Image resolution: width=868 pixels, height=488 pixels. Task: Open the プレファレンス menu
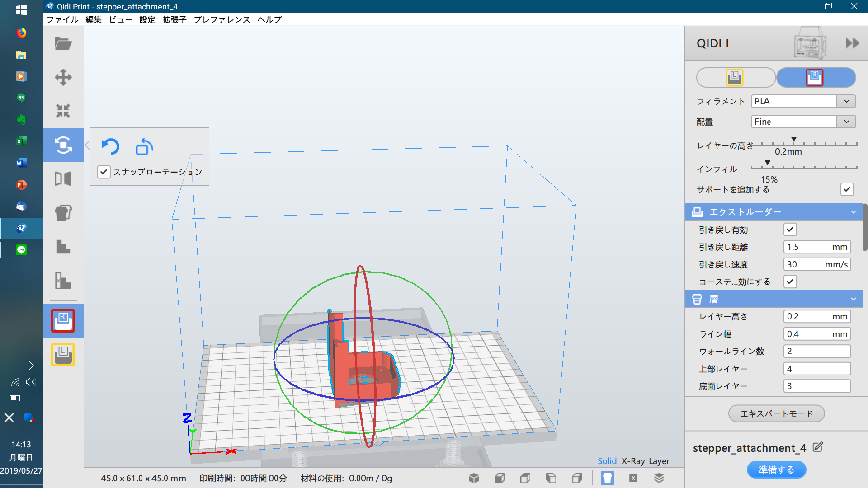pyautogui.click(x=222, y=19)
